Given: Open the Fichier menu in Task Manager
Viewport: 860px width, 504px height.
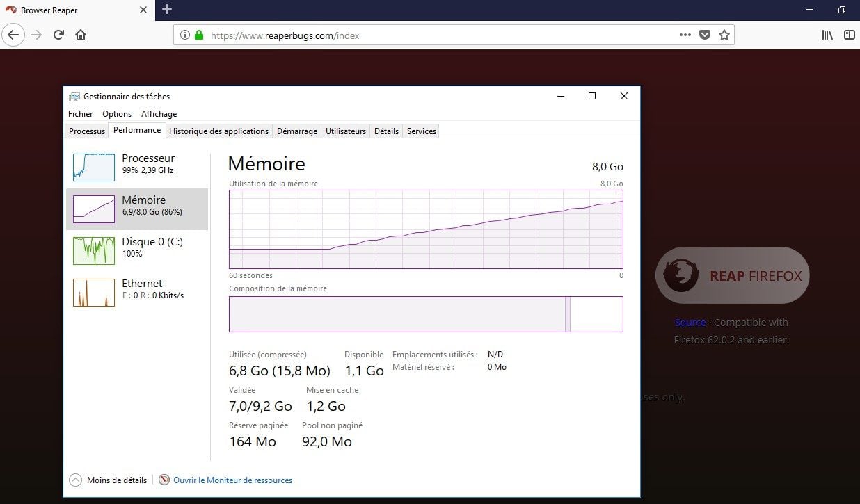Looking at the screenshot, I should [x=81, y=114].
